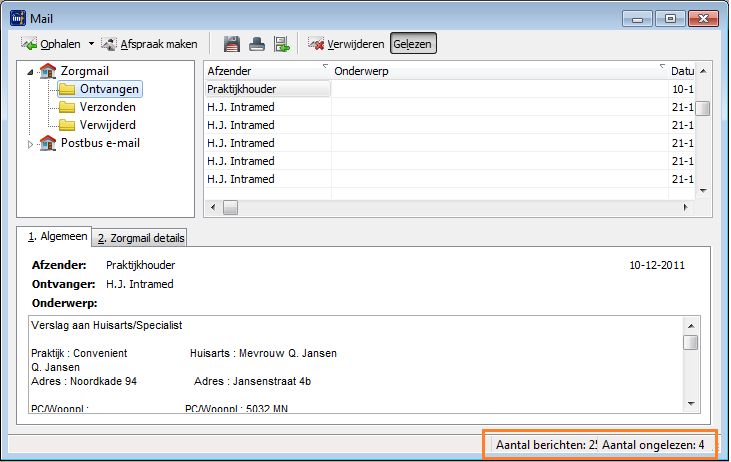The width and height of the screenshot is (731, 462).
Task: Click horizontal scroll left arrow
Action: click(213, 207)
